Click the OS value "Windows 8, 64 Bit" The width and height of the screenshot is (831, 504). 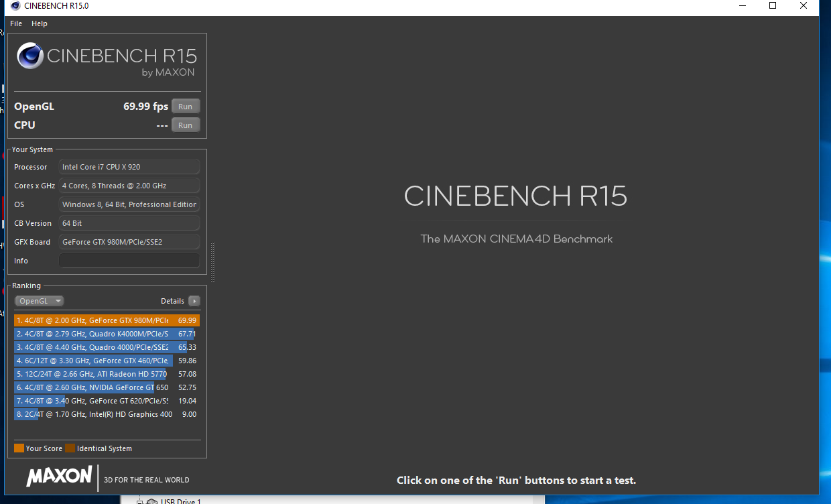(129, 204)
